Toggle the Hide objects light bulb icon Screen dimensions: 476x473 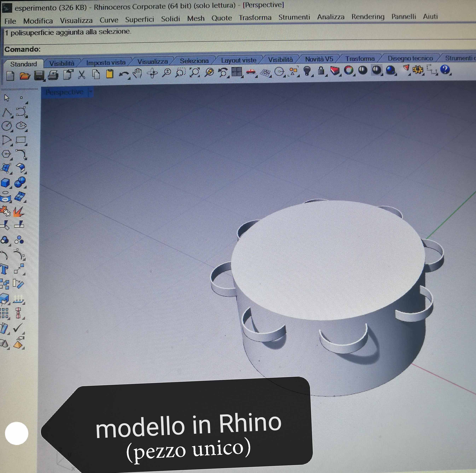307,71
